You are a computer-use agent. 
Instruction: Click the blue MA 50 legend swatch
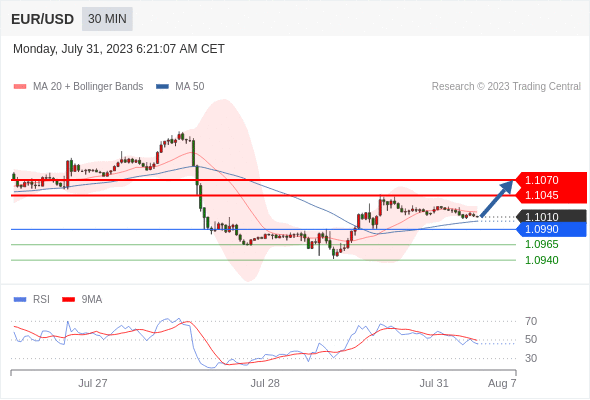(x=162, y=87)
